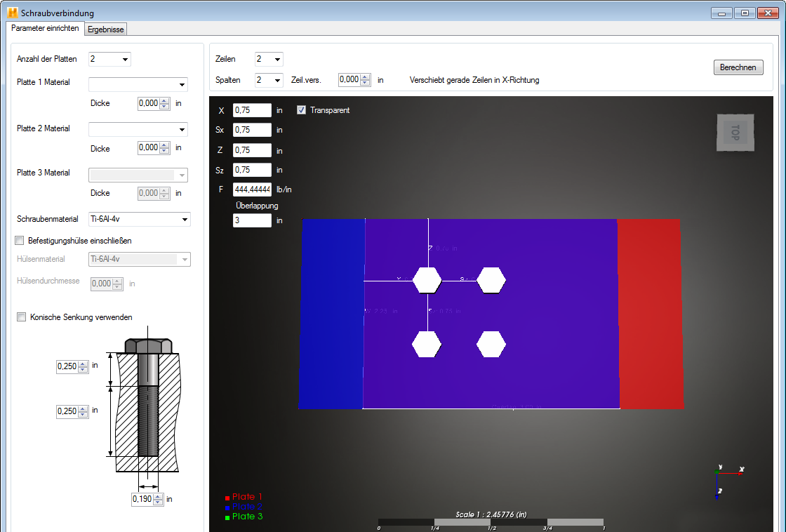786x532 pixels.
Task: Switch to the Ergebnisse tab
Action: click(105, 29)
